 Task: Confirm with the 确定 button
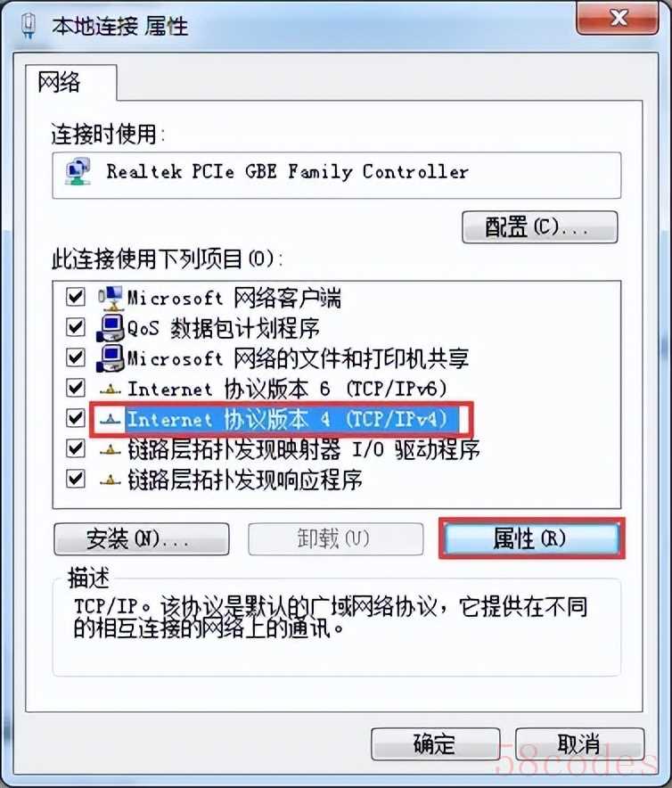coord(435,743)
